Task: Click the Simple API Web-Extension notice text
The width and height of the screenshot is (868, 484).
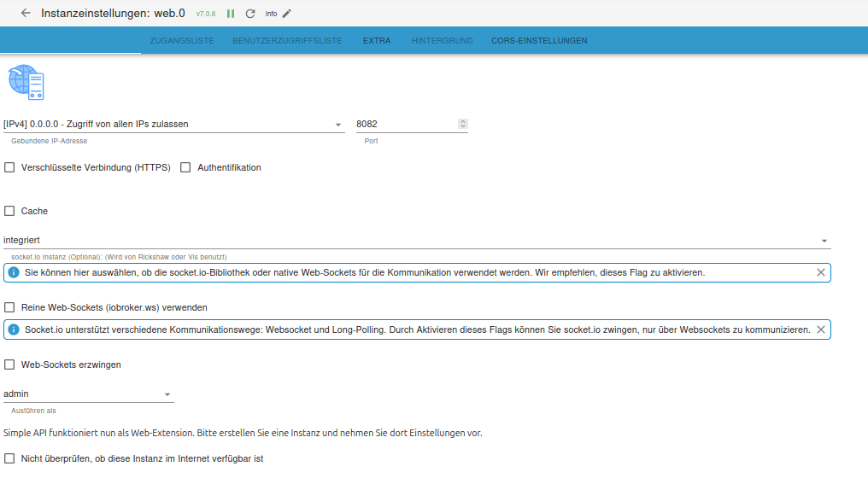Action: coord(243,433)
